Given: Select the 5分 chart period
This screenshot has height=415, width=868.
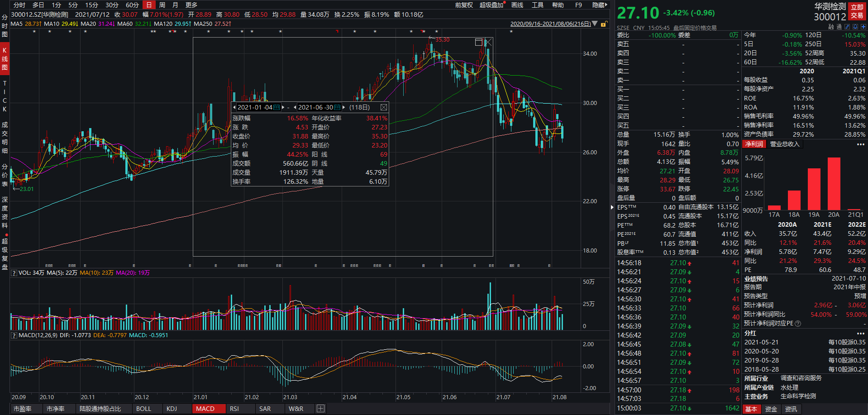Looking at the screenshot, I should 73,5.
